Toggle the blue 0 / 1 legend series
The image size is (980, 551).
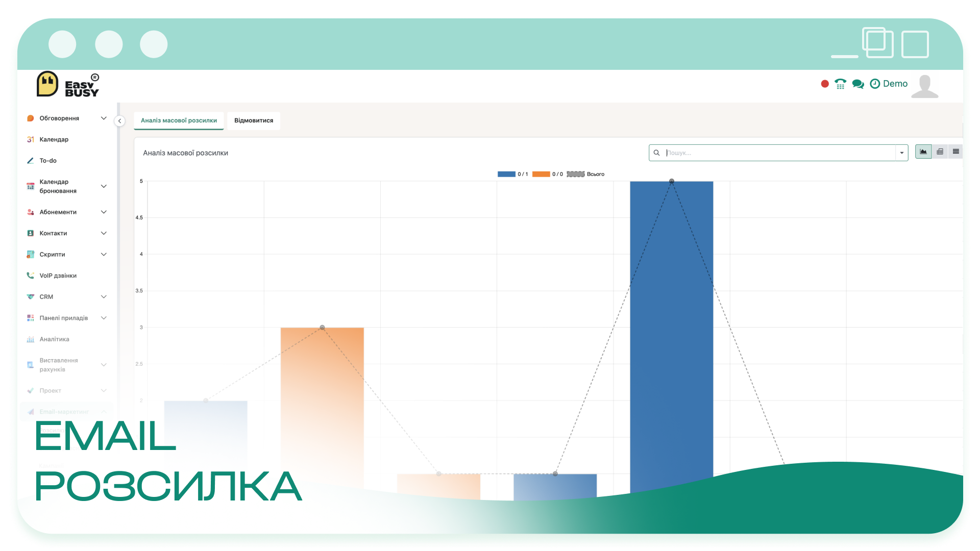[x=512, y=174]
